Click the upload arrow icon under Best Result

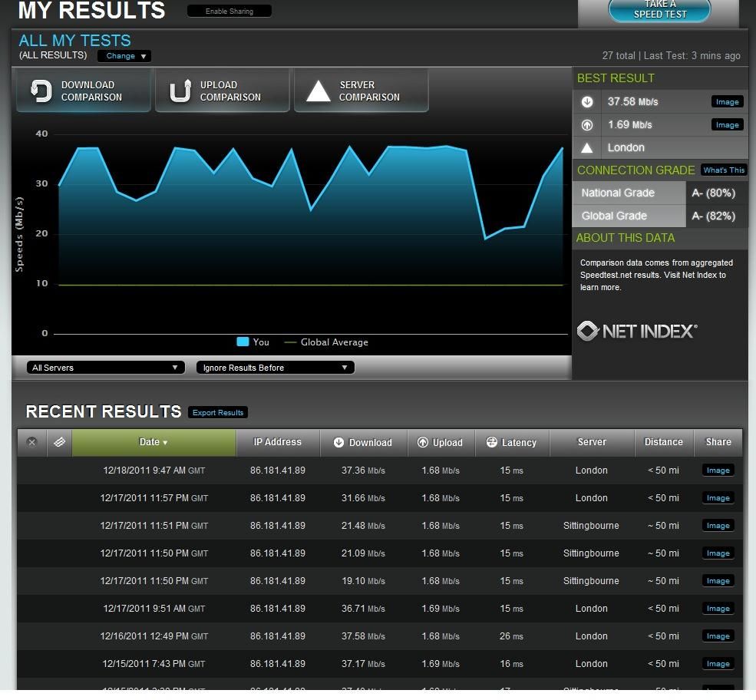pyautogui.click(x=586, y=124)
